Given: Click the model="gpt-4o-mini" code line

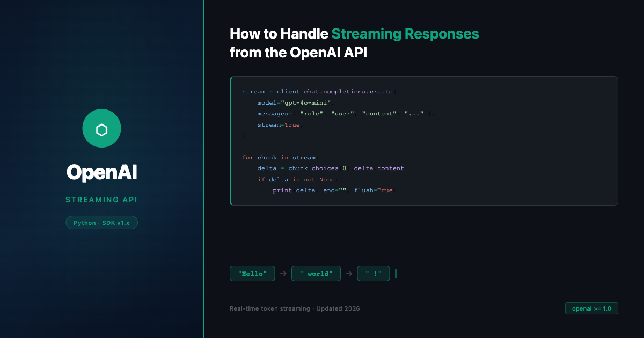Looking at the screenshot, I should point(296,102).
